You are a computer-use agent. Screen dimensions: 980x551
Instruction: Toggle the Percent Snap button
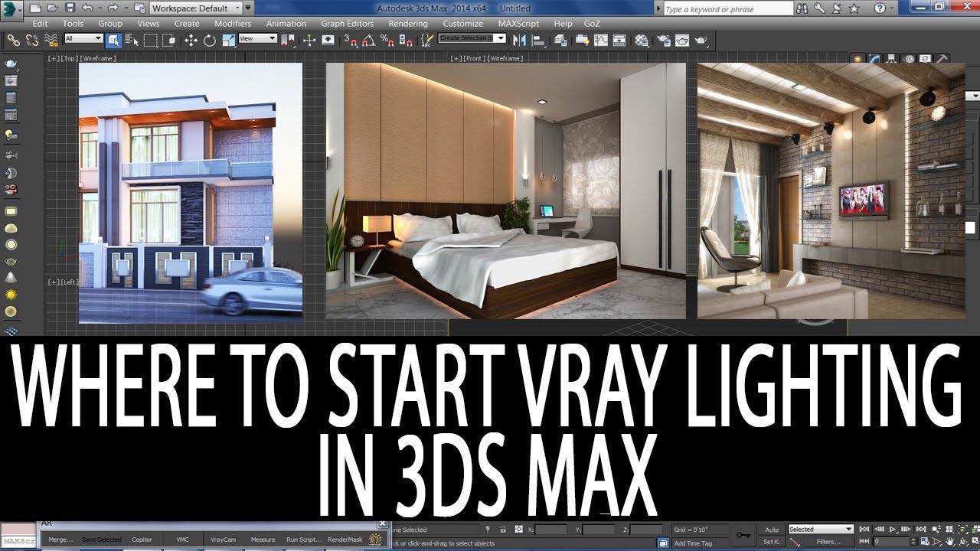point(386,40)
